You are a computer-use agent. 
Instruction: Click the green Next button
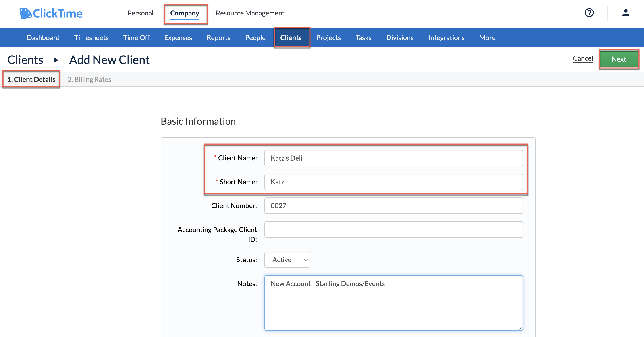(x=619, y=59)
